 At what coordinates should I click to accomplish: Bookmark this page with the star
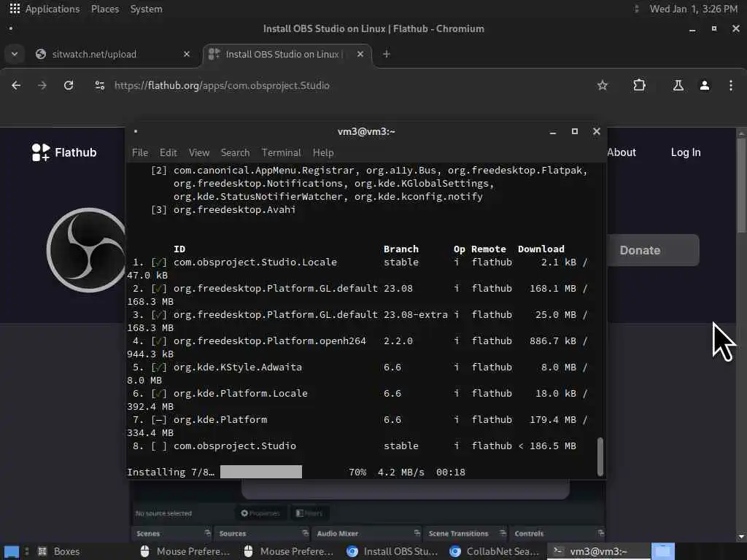pos(603,85)
